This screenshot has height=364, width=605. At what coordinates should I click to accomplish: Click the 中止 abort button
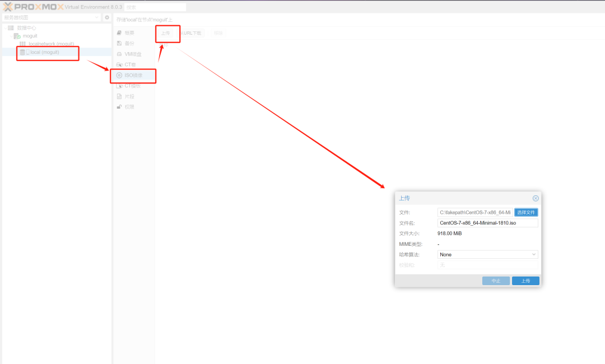pyautogui.click(x=496, y=281)
